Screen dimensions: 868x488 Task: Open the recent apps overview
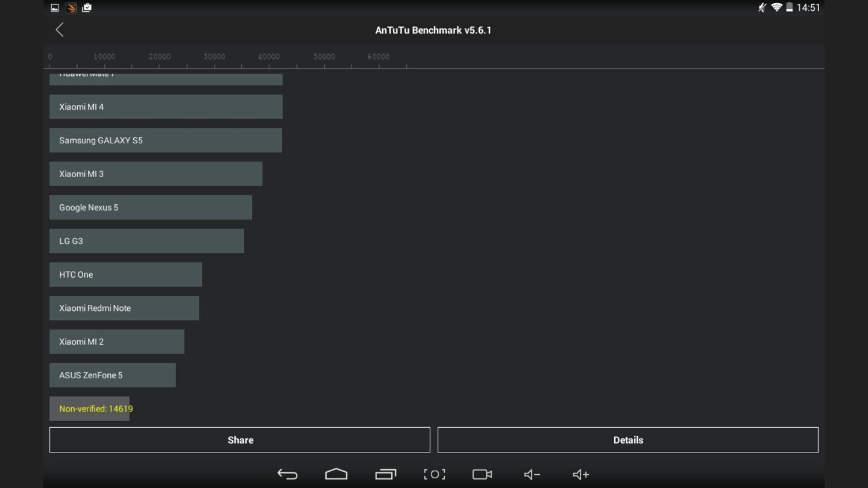pyautogui.click(x=386, y=474)
